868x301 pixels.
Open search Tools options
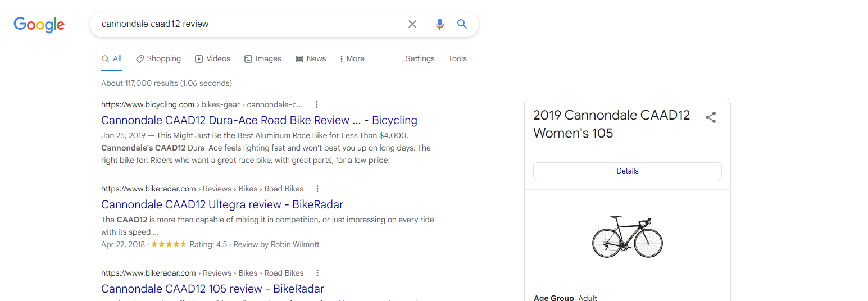457,58
